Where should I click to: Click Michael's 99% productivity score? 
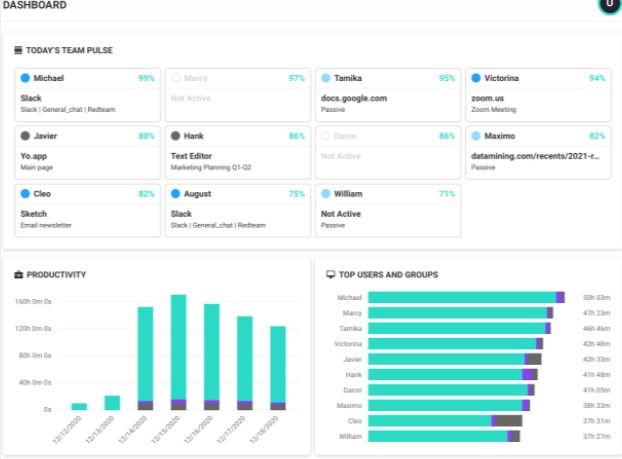(x=146, y=78)
